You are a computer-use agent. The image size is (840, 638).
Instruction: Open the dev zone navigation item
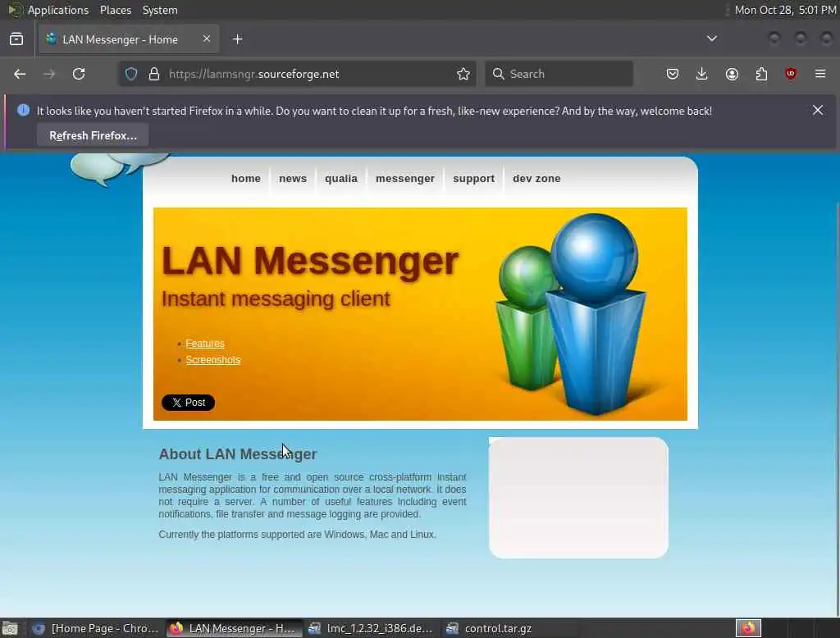click(536, 179)
